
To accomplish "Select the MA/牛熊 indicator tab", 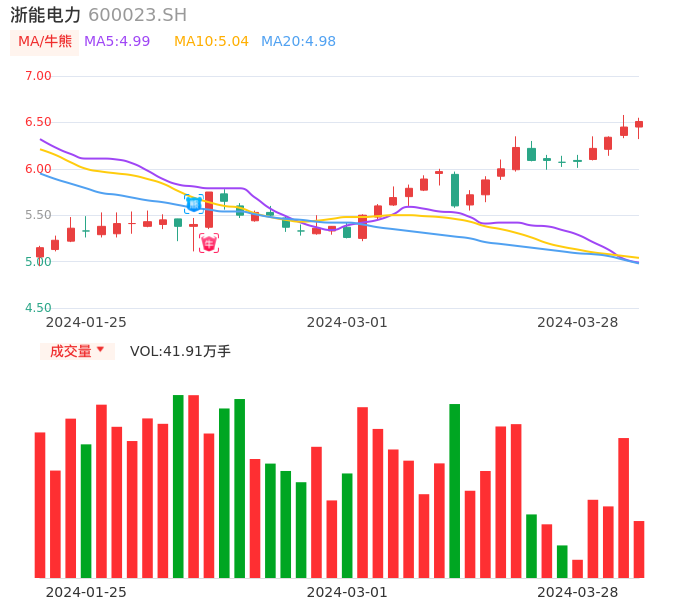I will [45, 42].
